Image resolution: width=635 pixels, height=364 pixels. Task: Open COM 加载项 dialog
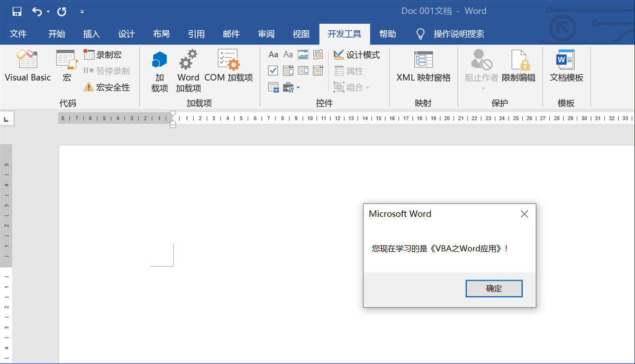(229, 66)
